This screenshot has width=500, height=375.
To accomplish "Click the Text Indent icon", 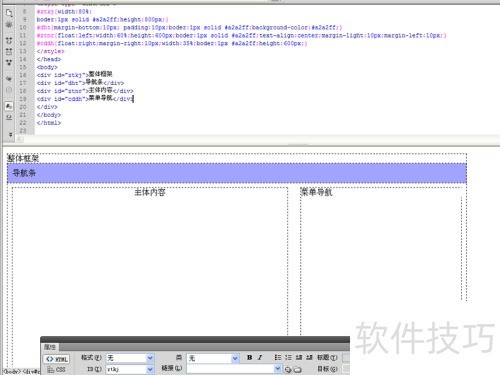I will tap(309, 357).
